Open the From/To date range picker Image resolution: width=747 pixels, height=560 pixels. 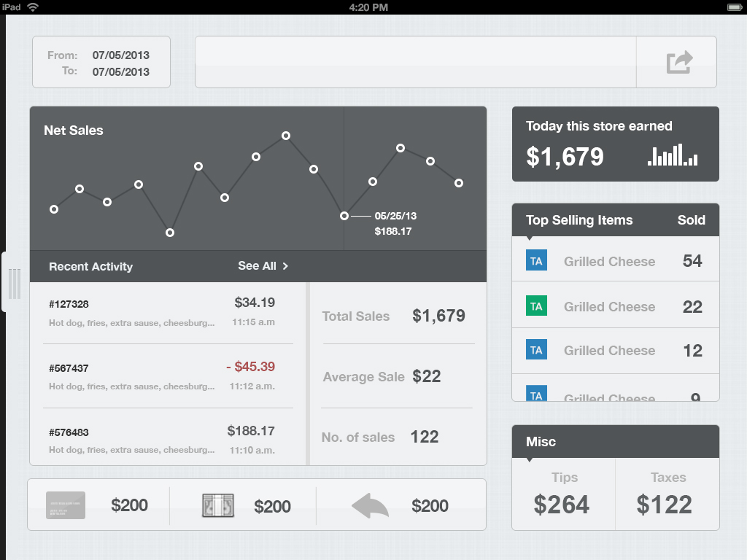click(x=101, y=62)
